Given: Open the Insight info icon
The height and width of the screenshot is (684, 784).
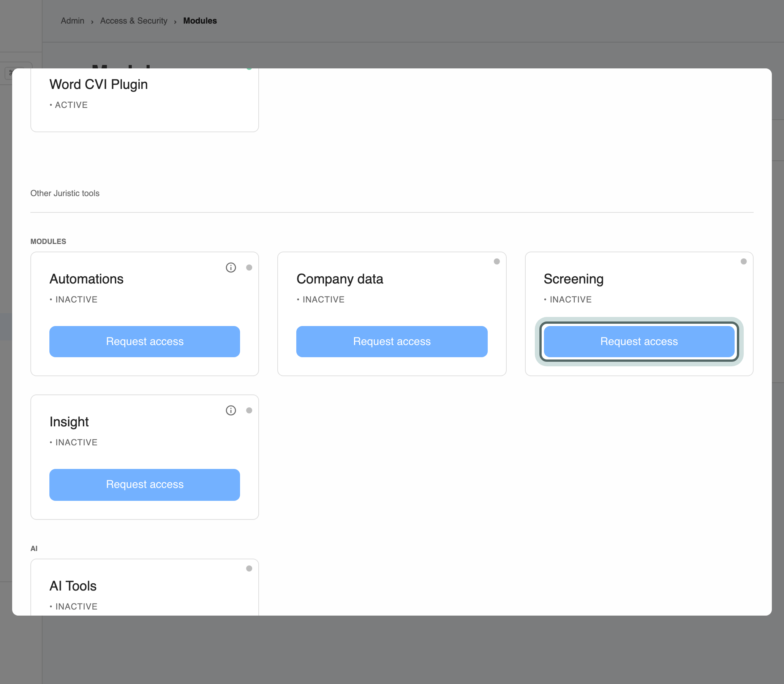Looking at the screenshot, I should 231,410.
